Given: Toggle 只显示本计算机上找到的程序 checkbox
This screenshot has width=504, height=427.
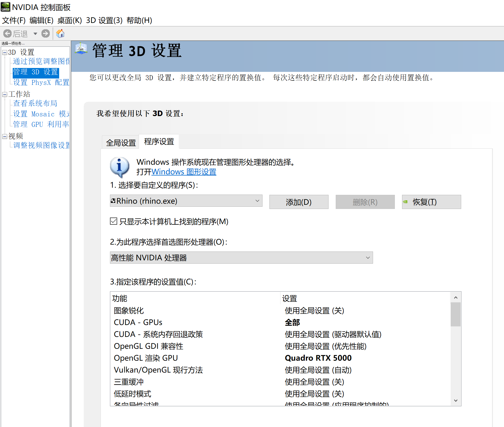Looking at the screenshot, I should click(114, 221).
